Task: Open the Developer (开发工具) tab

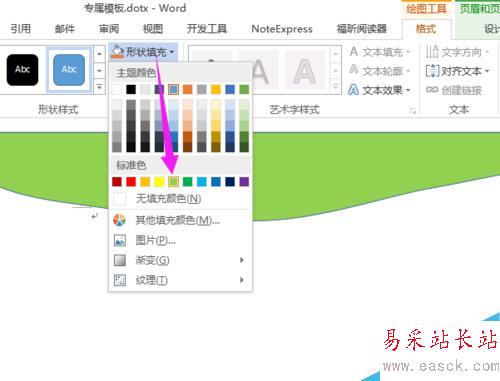Action: pos(207,29)
